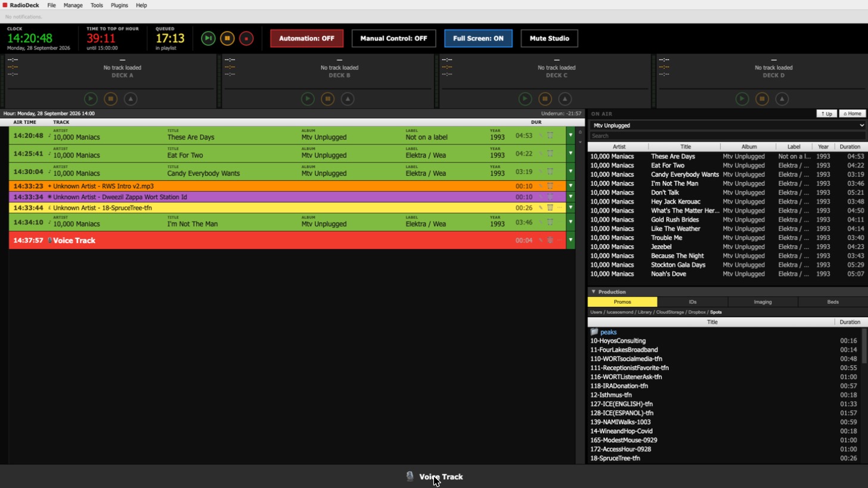The image size is (868, 488).
Task: Click Deck B progress bar
Action: coord(327,89)
